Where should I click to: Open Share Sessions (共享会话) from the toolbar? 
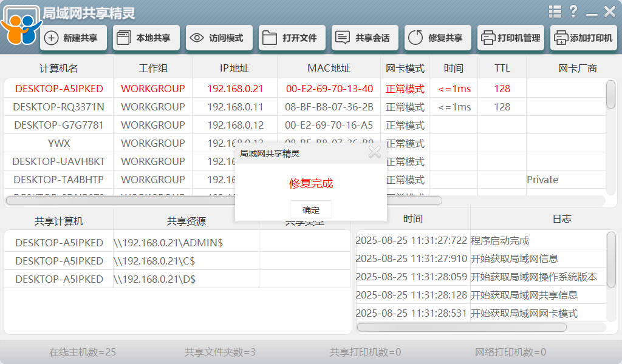pos(364,38)
